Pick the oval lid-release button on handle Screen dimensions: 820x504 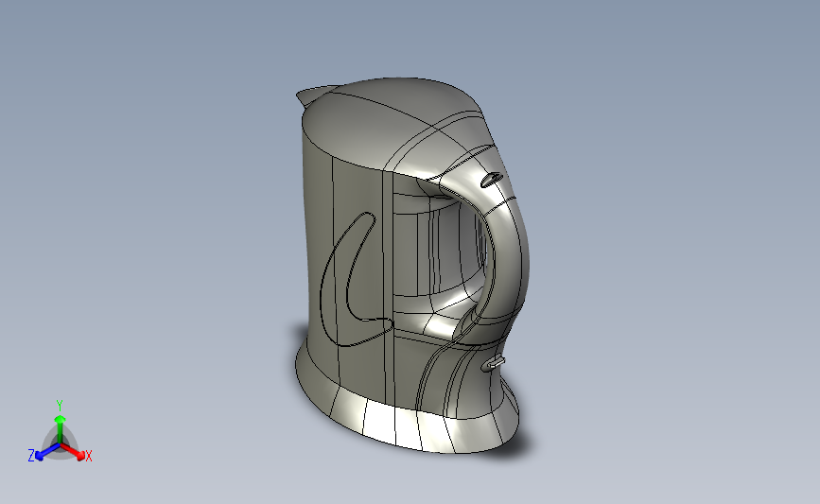pos(492,180)
